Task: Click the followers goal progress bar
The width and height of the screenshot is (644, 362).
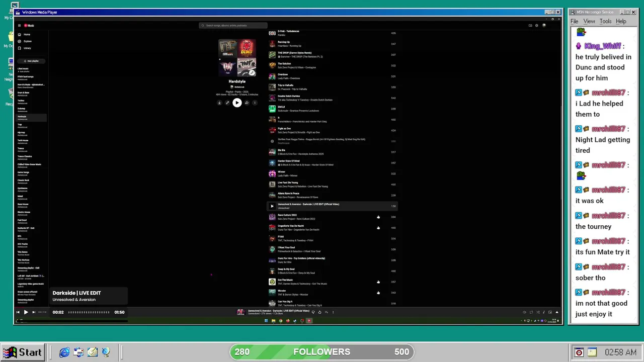Action: (322, 352)
